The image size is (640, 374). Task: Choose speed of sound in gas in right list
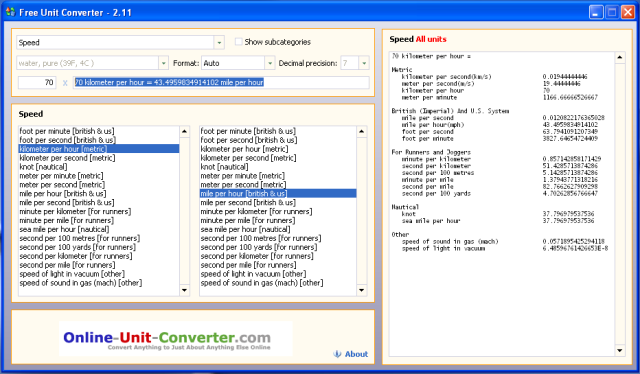point(278,283)
